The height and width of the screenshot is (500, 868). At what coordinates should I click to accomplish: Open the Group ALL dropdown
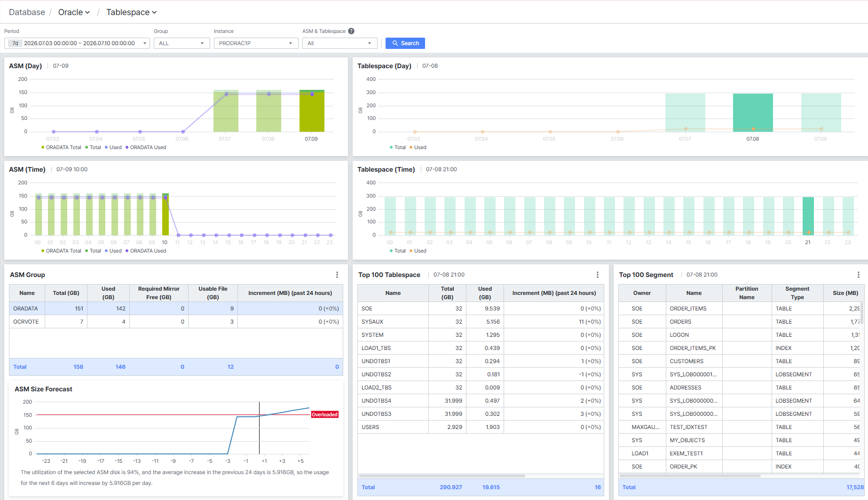181,43
